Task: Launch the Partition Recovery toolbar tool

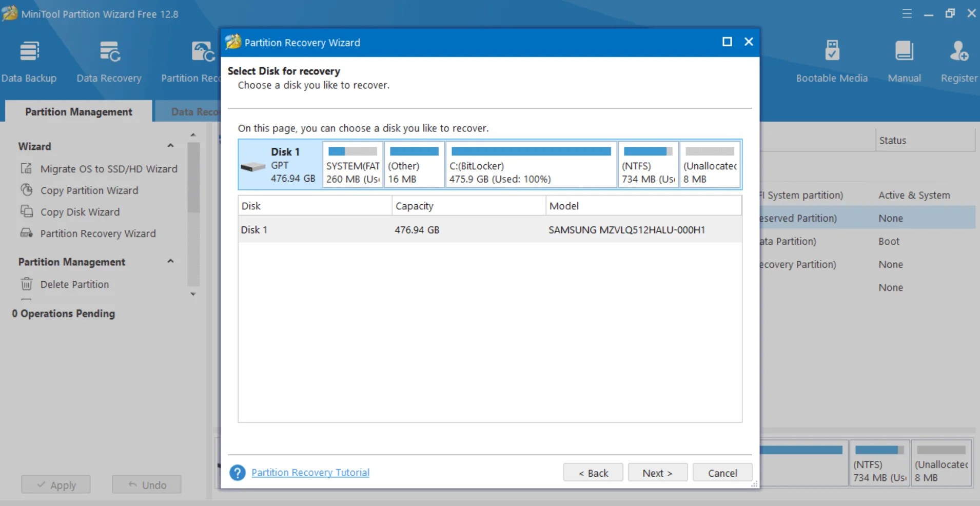Action: (201, 59)
